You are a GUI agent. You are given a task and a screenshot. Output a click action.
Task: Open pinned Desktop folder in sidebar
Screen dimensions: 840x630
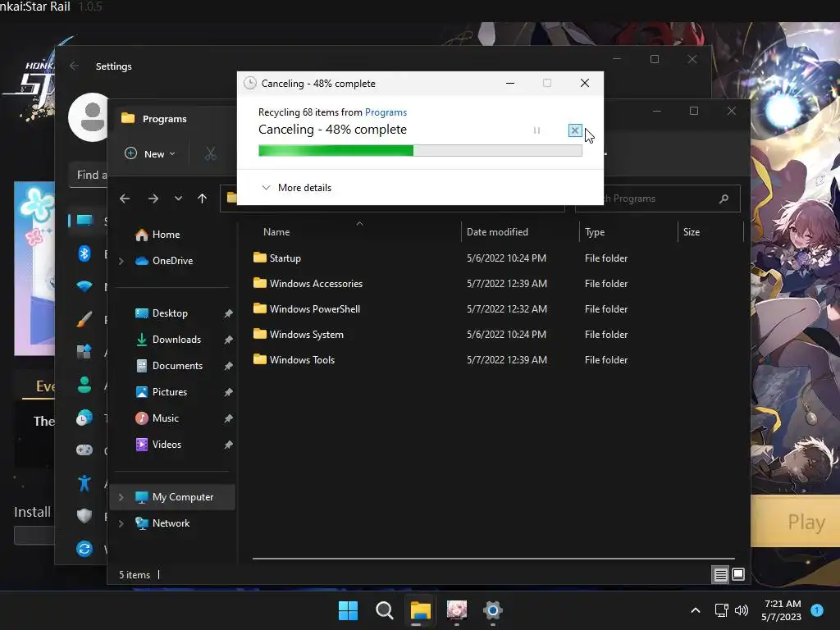click(x=169, y=313)
